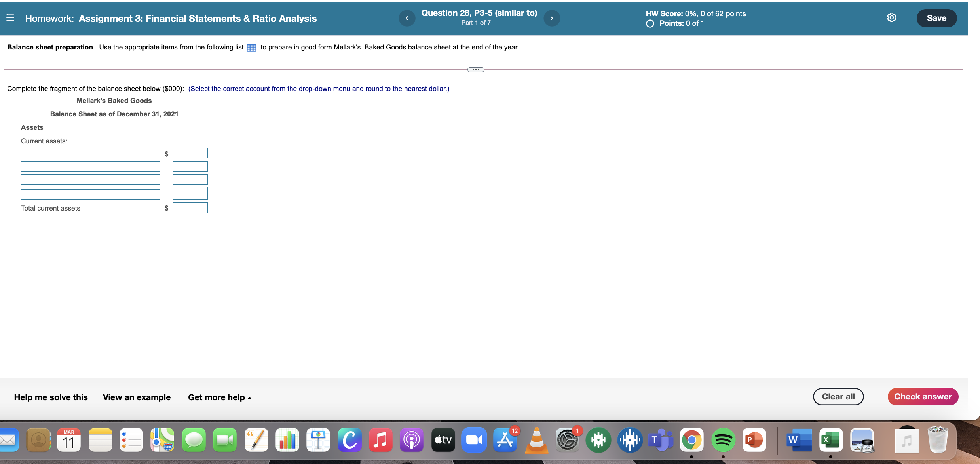The width and height of the screenshot is (980, 464).
Task: Click the Total current assets amount field
Action: click(x=190, y=207)
